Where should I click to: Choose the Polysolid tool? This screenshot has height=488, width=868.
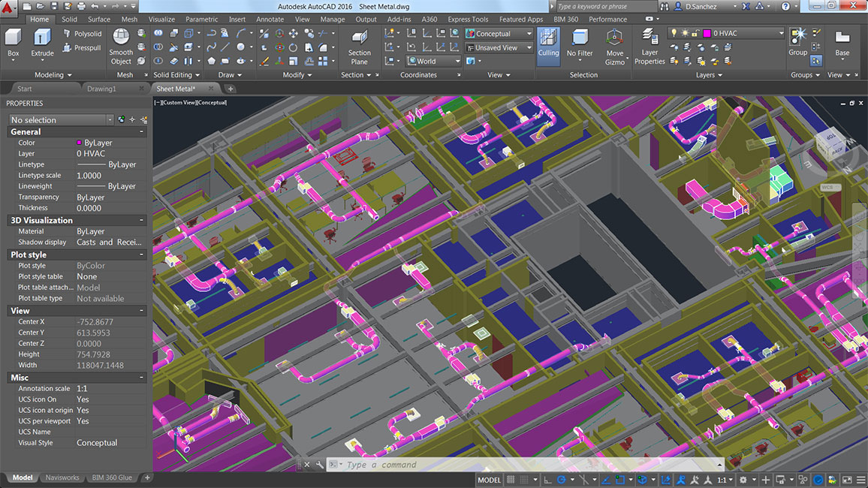[x=82, y=34]
